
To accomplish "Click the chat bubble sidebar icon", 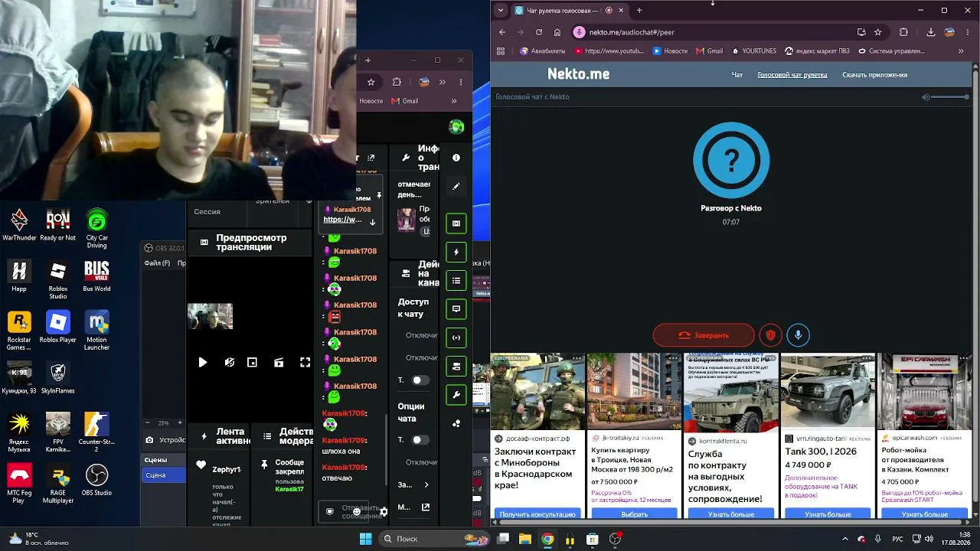I will (x=456, y=309).
